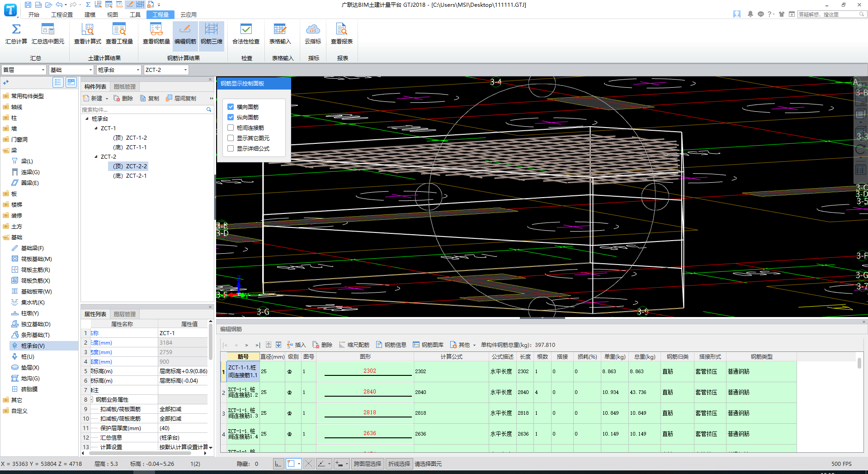Click the search magnifier in component search
Screen dimensions: 868x474
tap(209, 109)
